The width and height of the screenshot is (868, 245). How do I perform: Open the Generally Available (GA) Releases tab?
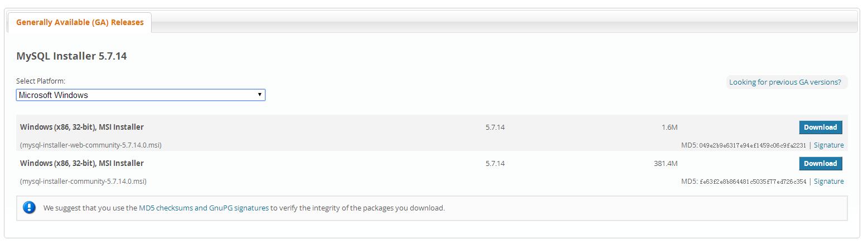[x=80, y=22]
